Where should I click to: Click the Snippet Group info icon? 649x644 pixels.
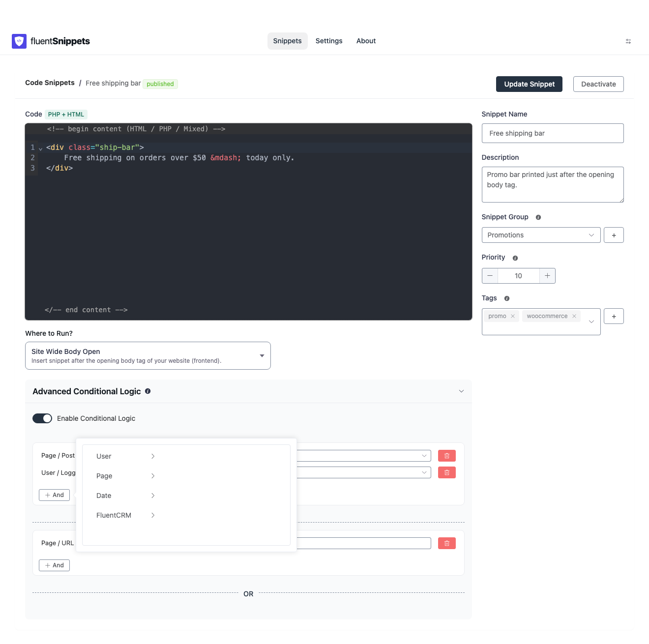coord(538,217)
